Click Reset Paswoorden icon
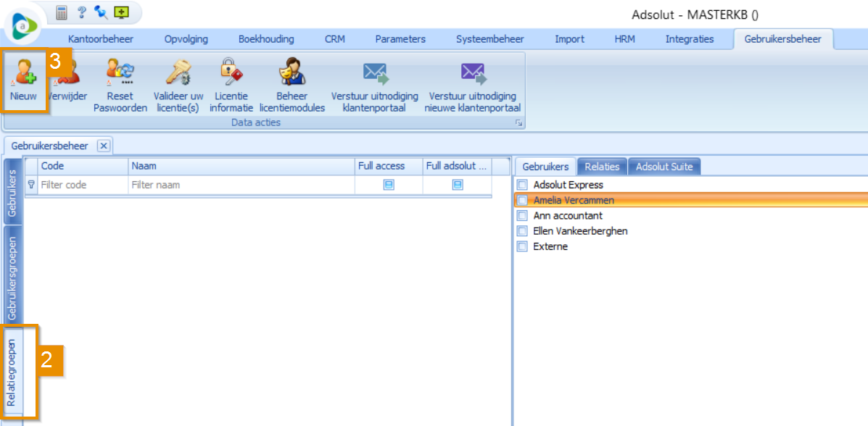The image size is (868, 426). (x=120, y=73)
